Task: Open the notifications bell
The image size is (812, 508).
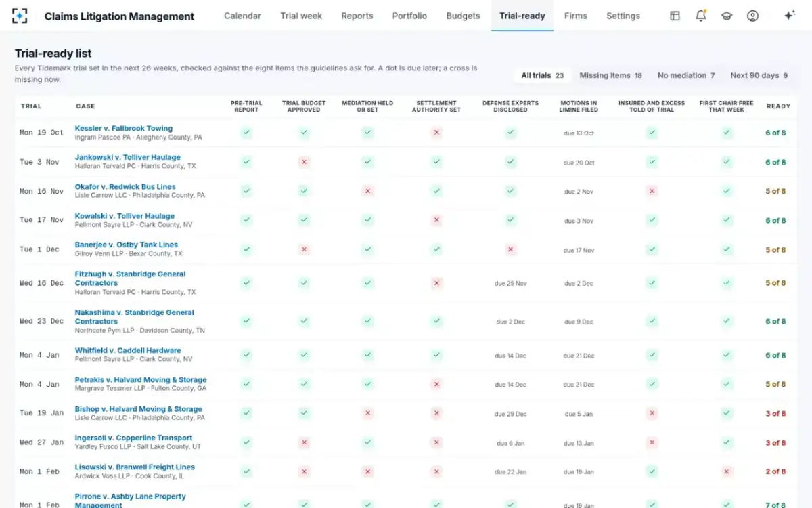Action: click(x=701, y=16)
